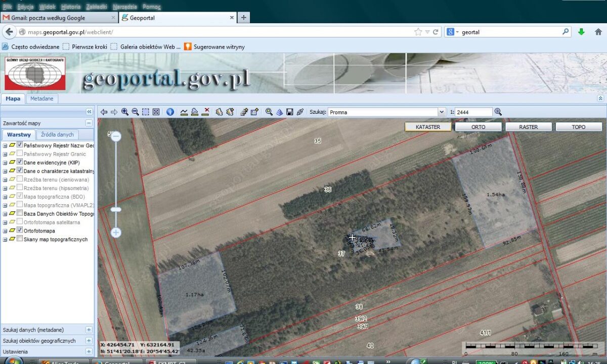This screenshot has width=607, height=364.
Task: Open the Zakładki browser menu
Action: 97,7
